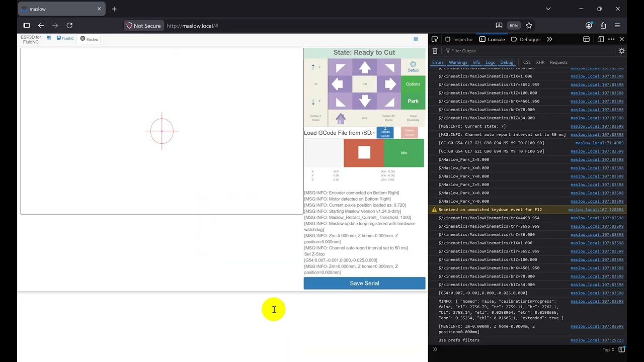
Task: Switch to Debugger tab
Action: 526,39
